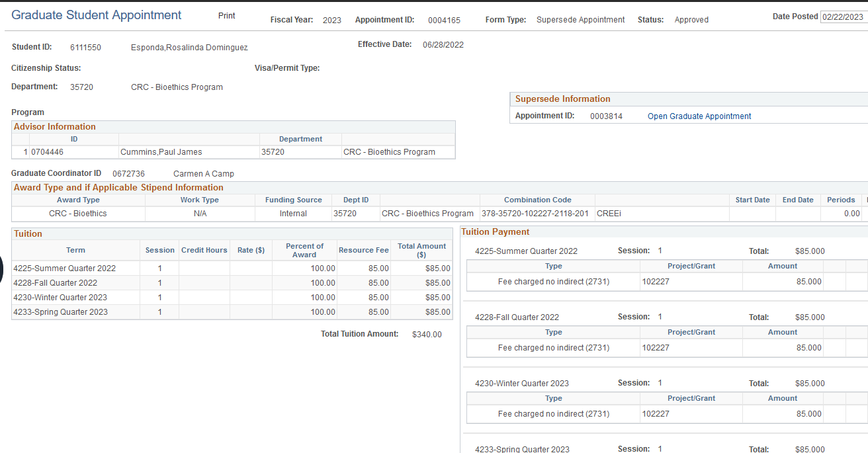Viewport: 868px width, 453px height.
Task: Open the Open Graduate Appointment link
Action: coord(699,116)
